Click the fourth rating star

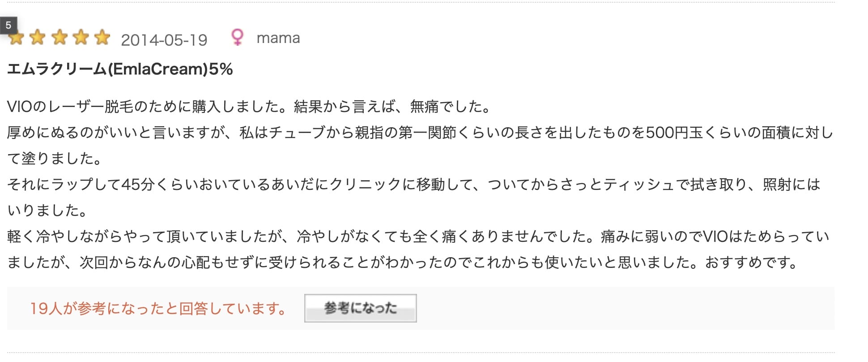click(81, 38)
